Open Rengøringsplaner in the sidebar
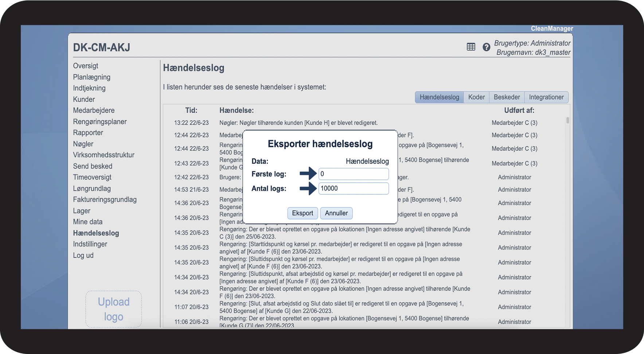The width and height of the screenshot is (644, 354). point(100,122)
